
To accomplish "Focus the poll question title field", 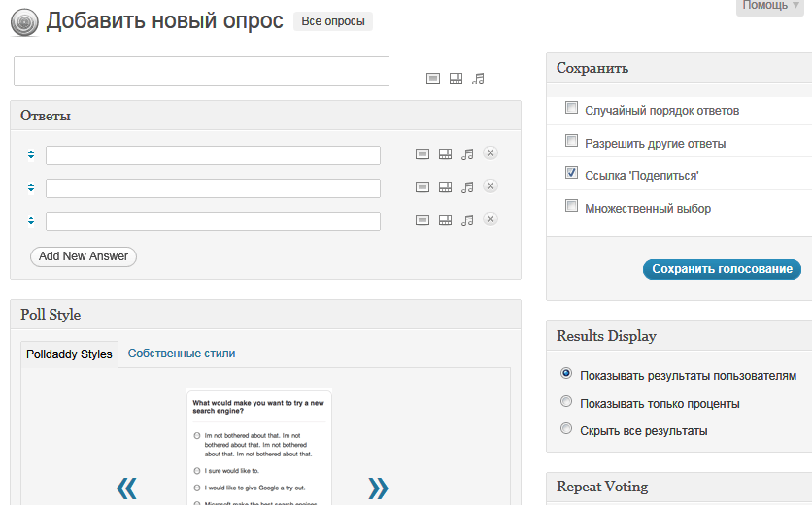I will (201, 72).
